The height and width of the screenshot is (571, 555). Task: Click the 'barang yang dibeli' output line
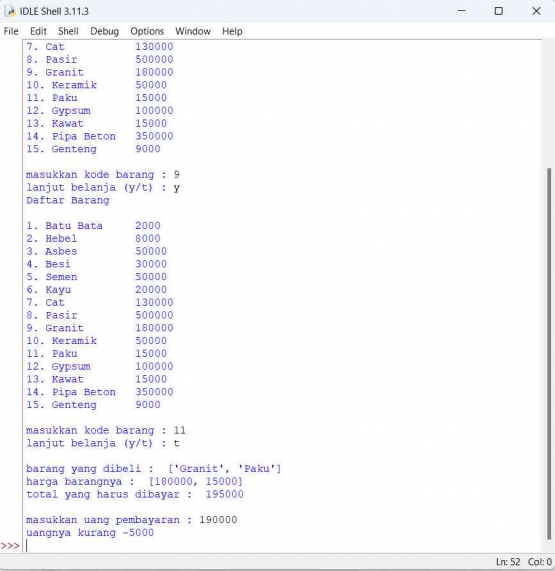coord(154,469)
